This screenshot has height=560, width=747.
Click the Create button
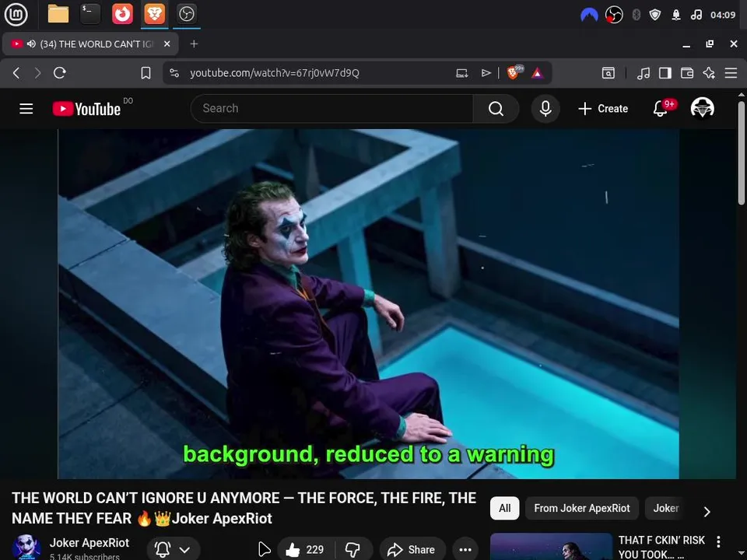(603, 109)
